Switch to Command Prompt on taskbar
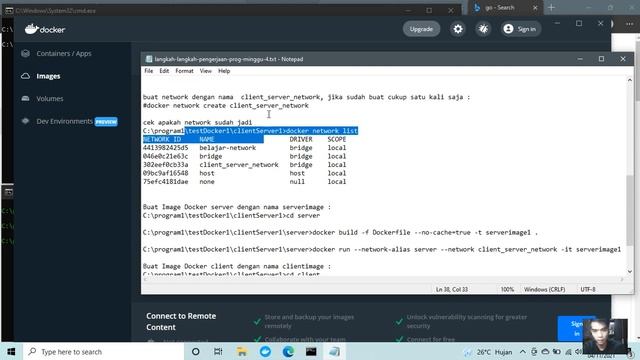The width and height of the screenshot is (640, 360). [311, 352]
